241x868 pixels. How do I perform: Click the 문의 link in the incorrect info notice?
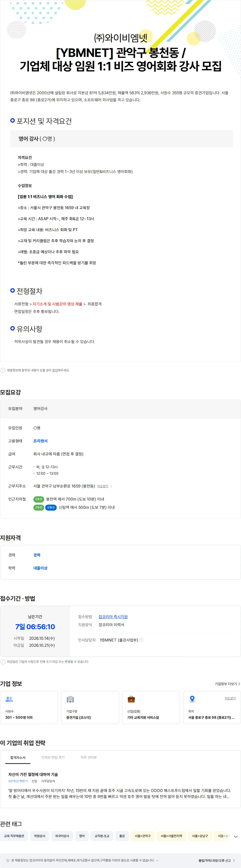point(55,370)
